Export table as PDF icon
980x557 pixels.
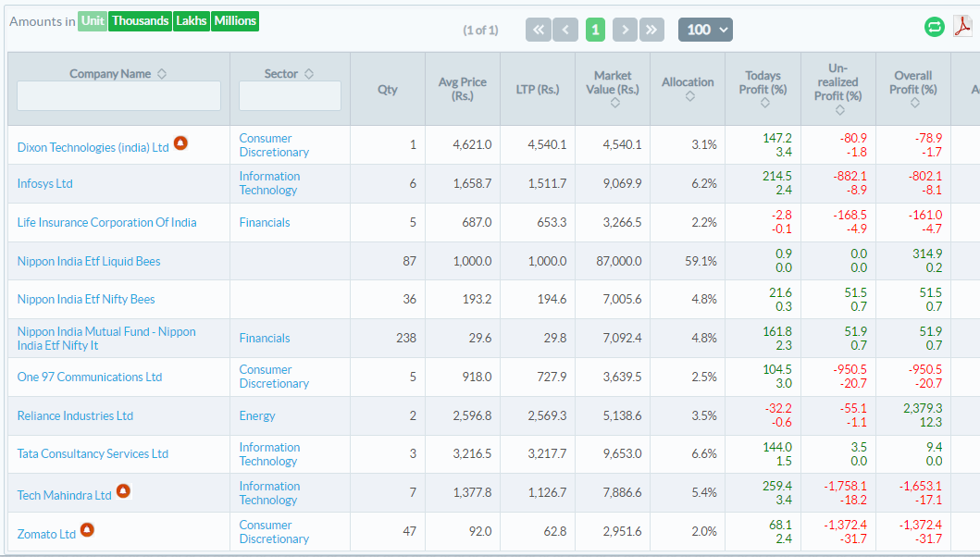[961, 27]
